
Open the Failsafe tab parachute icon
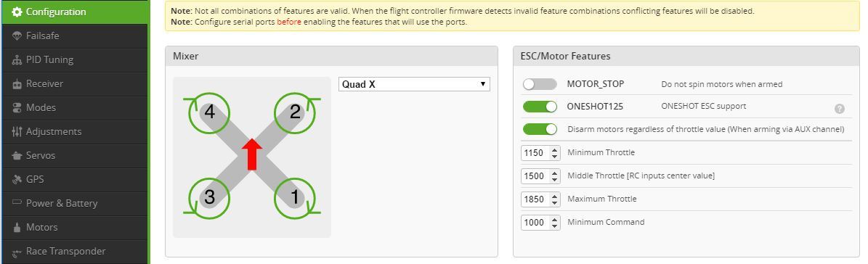17,36
